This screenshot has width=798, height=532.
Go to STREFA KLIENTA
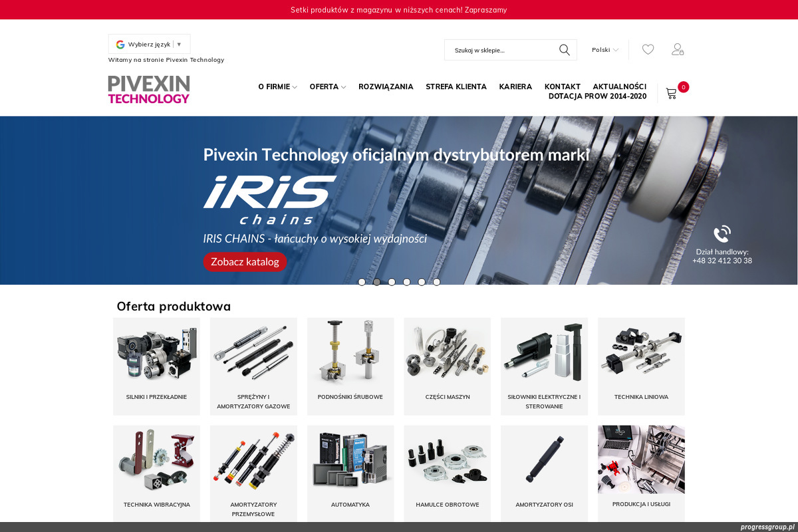point(456,86)
